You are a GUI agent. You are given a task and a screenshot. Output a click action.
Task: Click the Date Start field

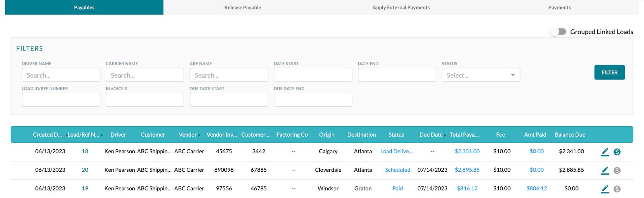(313, 75)
